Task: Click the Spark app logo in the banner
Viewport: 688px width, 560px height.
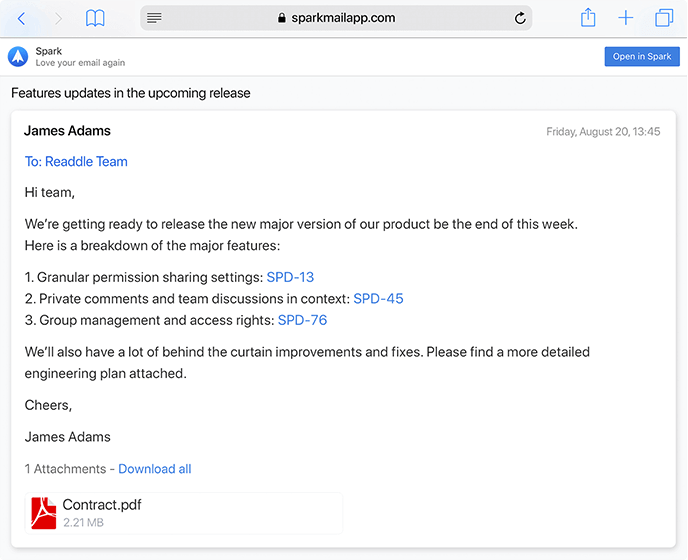Action: pyautogui.click(x=18, y=57)
